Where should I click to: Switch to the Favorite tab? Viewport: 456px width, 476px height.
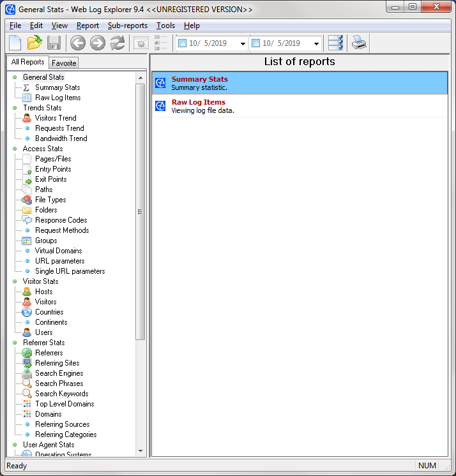click(64, 63)
